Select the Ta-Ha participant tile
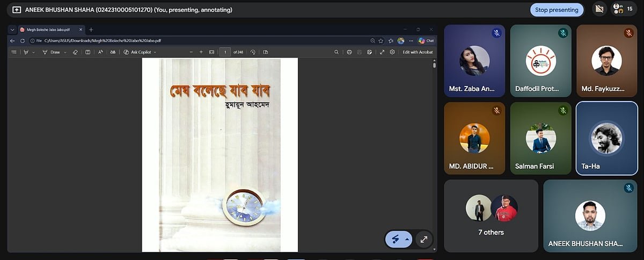This screenshot has width=644, height=260. tap(607, 138)
